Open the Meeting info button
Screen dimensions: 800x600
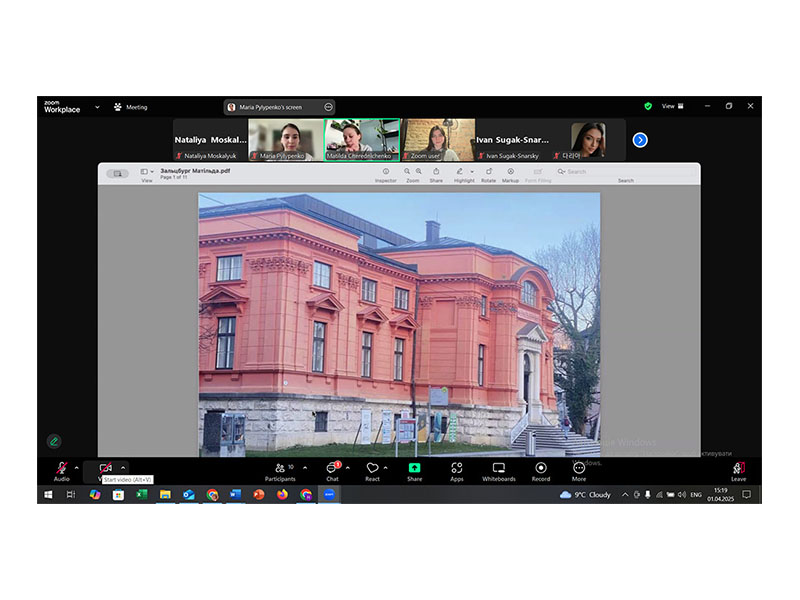coord(131,107)
